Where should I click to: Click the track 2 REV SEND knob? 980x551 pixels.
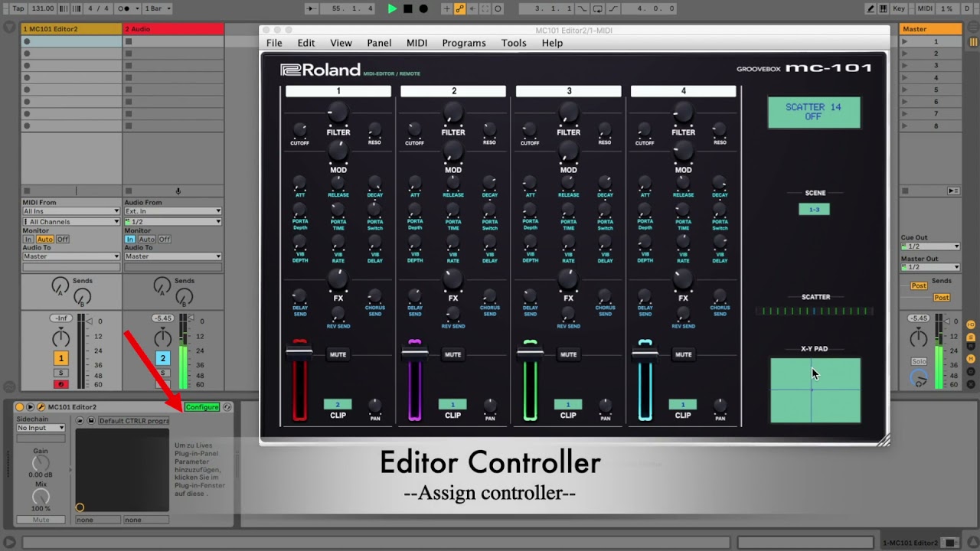(452, 314)
